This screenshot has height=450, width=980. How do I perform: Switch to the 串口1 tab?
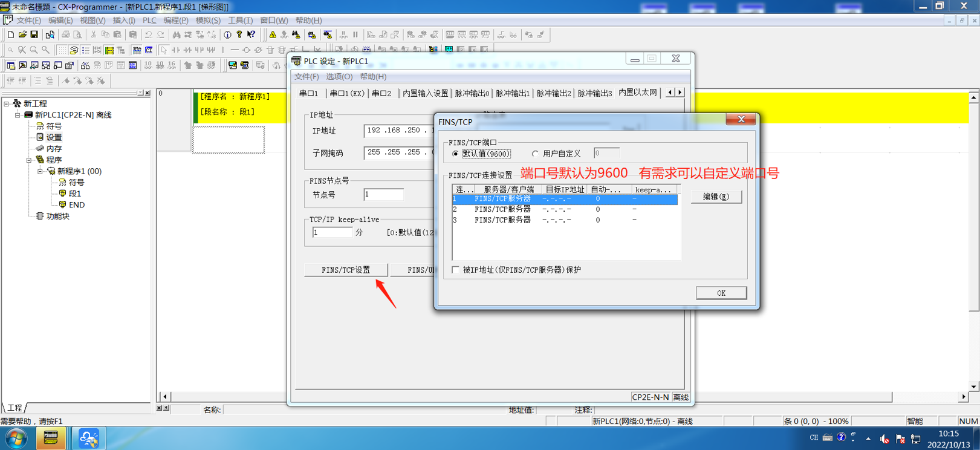[308, 93]
